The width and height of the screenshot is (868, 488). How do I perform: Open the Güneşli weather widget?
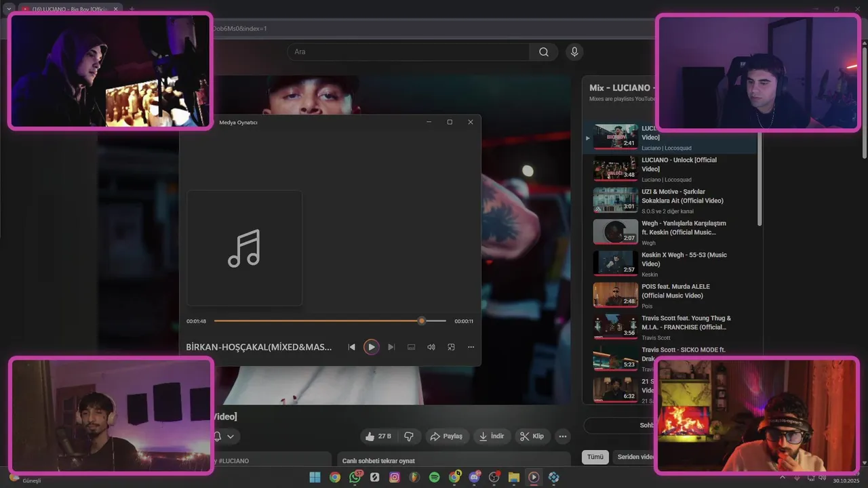coord(26,479)
